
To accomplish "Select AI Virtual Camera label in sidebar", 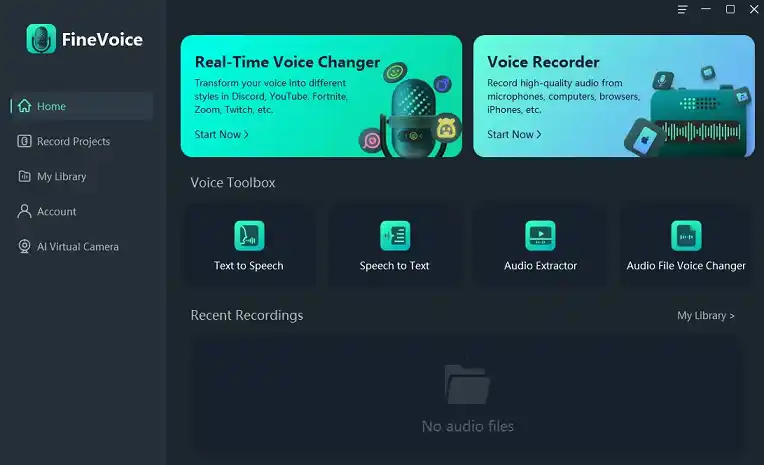I will click(x=78, y=247).
